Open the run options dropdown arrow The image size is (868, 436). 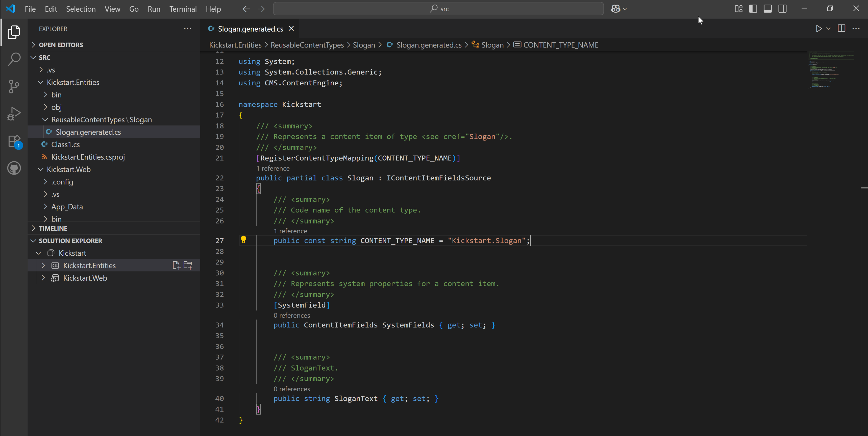tap(828, 29)
